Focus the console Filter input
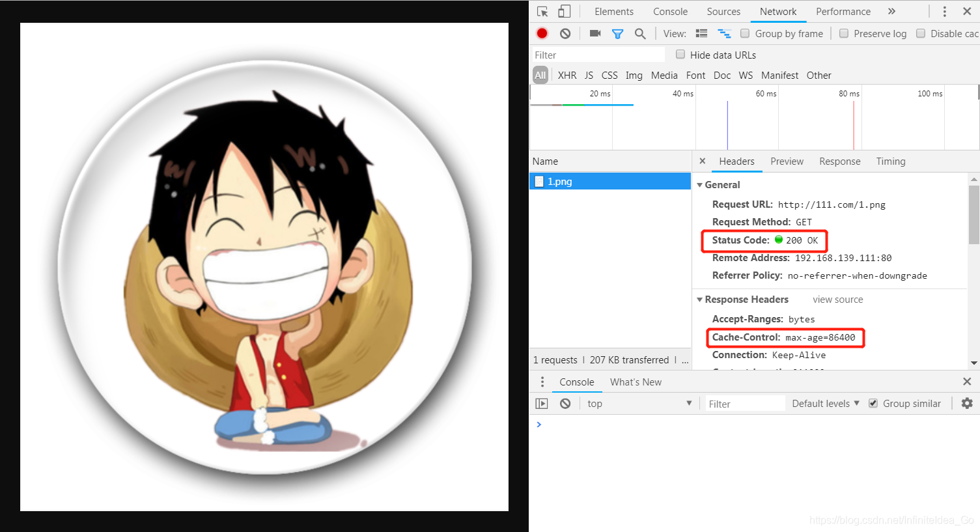 click(745, 404)
